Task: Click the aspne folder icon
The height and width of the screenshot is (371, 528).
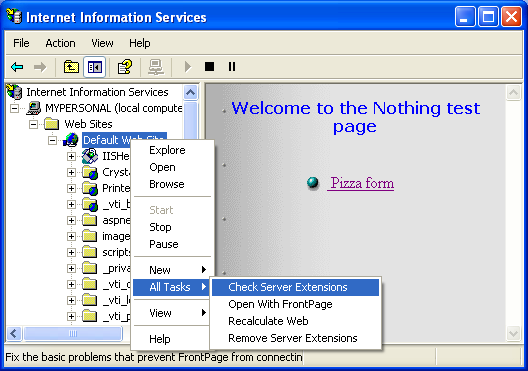Action: pos(90,220)
